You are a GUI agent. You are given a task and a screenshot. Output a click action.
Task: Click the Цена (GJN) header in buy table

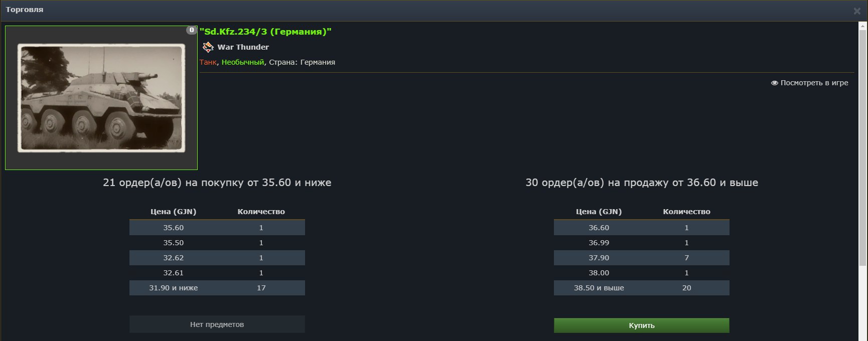pos(174,212)
